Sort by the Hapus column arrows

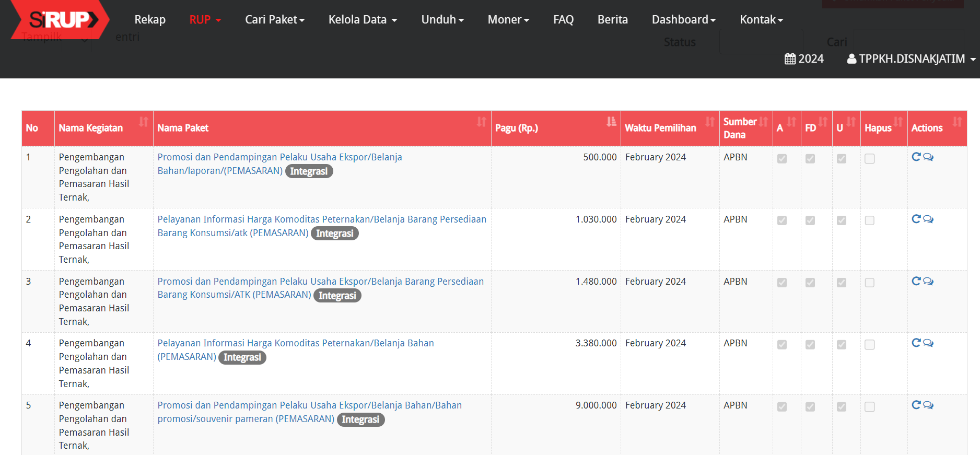[898, 122]
